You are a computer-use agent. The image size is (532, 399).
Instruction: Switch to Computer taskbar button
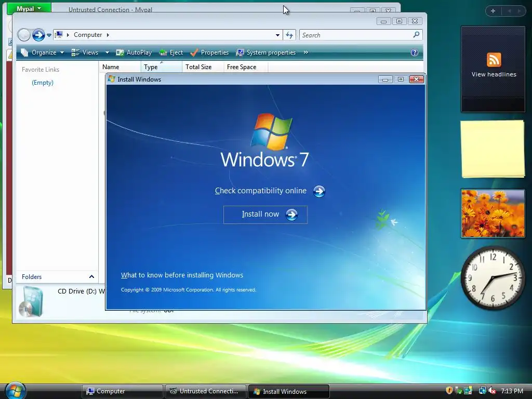(x=122, y=391)
